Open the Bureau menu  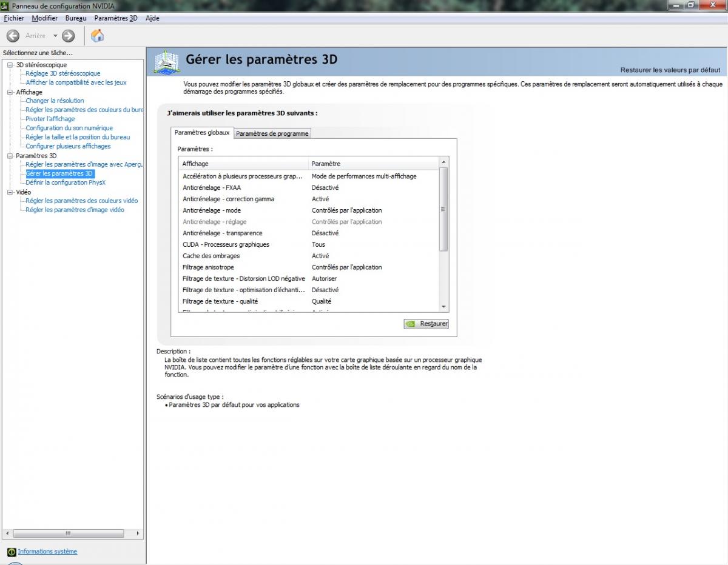76,18
